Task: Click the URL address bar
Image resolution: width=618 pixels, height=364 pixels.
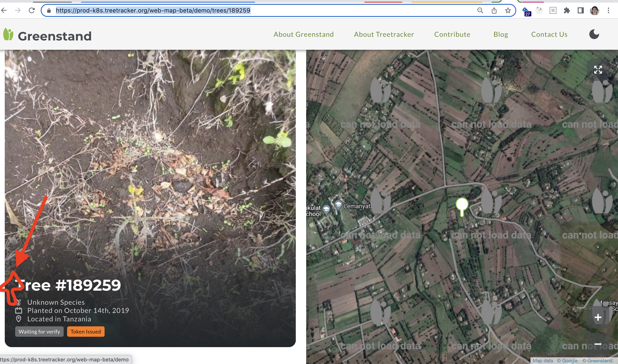Action: [x=245, y=10]
